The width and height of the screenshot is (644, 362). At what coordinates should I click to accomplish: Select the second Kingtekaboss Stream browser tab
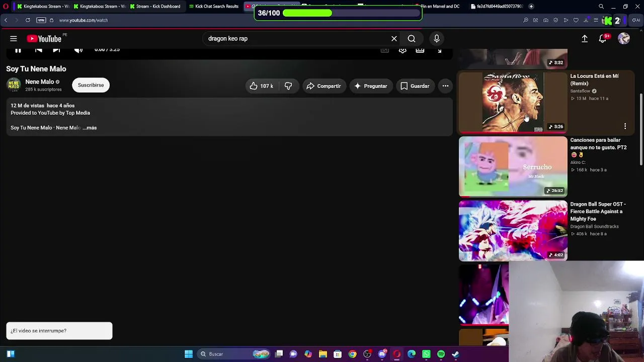[99, 7]
